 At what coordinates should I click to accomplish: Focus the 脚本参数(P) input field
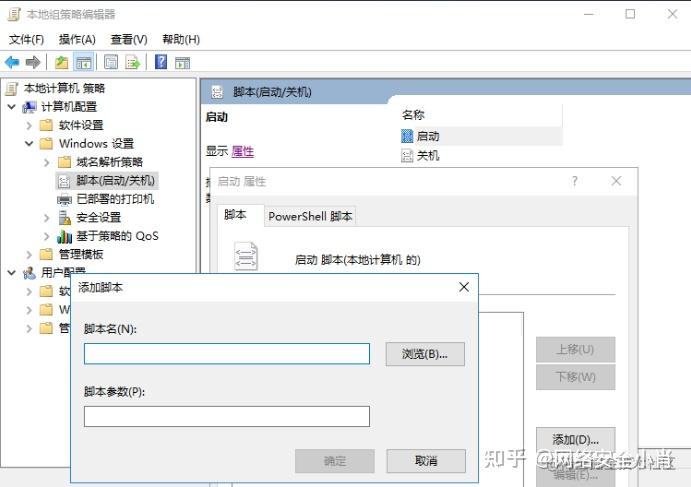tap(227, 416)
